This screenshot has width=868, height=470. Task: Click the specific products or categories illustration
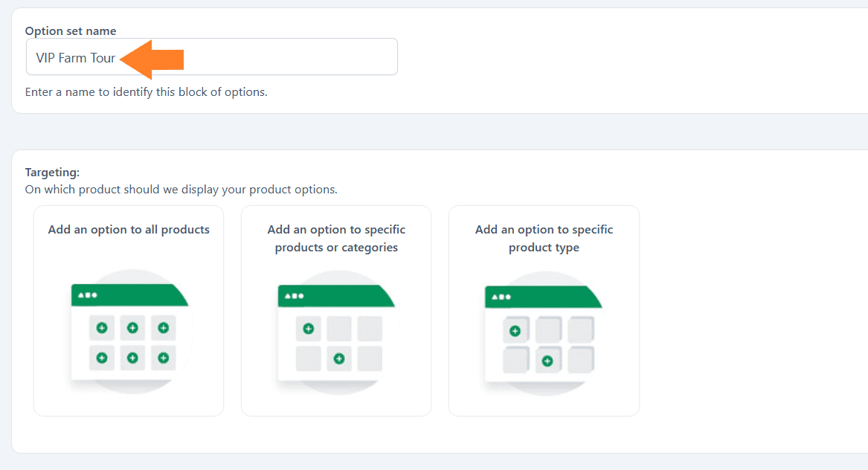click(338, 332)
